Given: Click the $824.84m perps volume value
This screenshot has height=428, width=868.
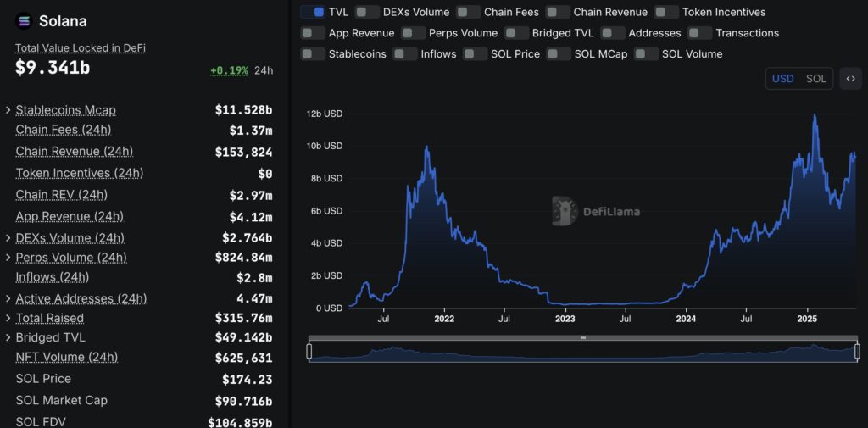Looking at the screenshot, I should tap(243, 258).
